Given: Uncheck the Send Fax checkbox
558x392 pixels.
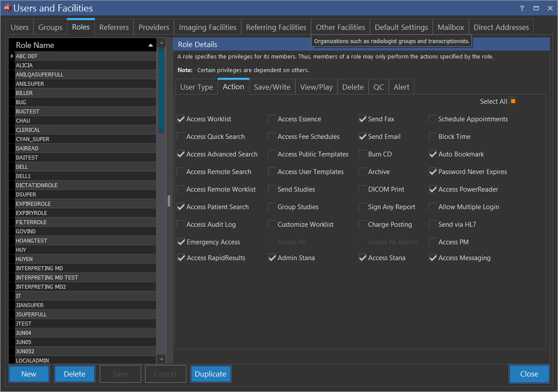Looking at the screenshot, I should [x=363, y=119].
